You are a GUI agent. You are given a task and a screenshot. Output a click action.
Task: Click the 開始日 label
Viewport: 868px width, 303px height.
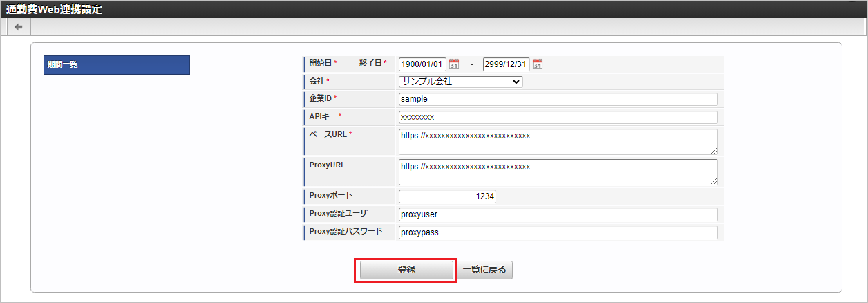[x=321, y=63]
